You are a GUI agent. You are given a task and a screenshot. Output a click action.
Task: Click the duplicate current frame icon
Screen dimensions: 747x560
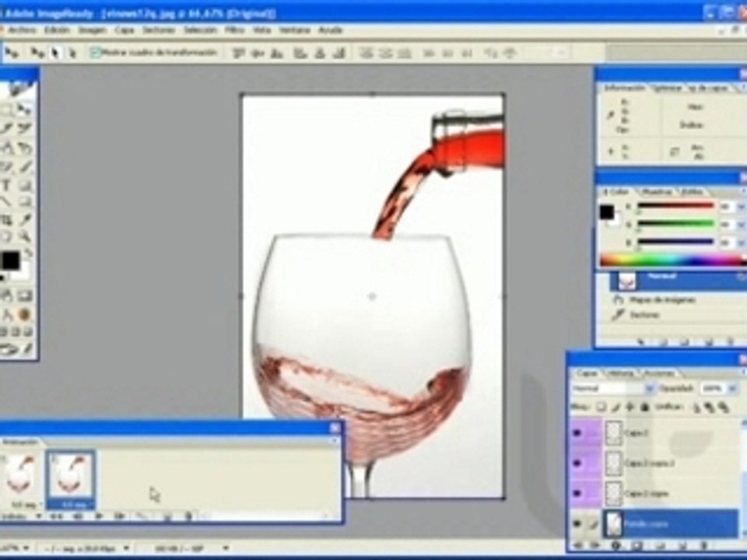pyautogui.click(x=167, y=516)
